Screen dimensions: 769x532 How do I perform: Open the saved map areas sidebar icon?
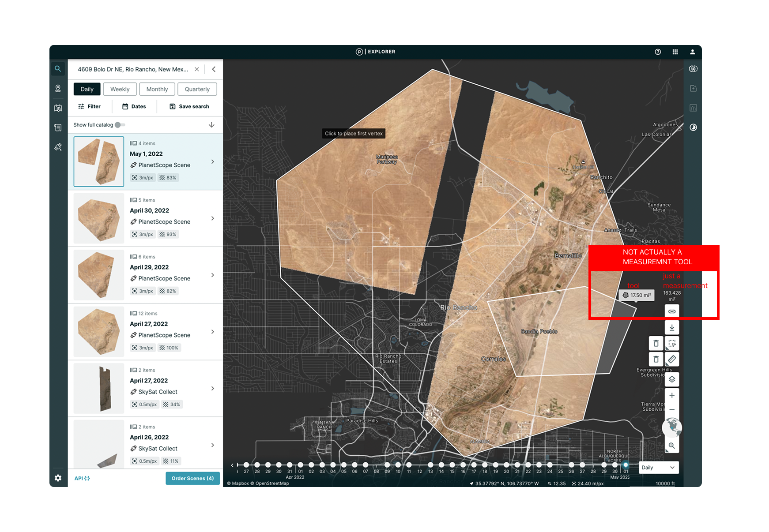58,108
